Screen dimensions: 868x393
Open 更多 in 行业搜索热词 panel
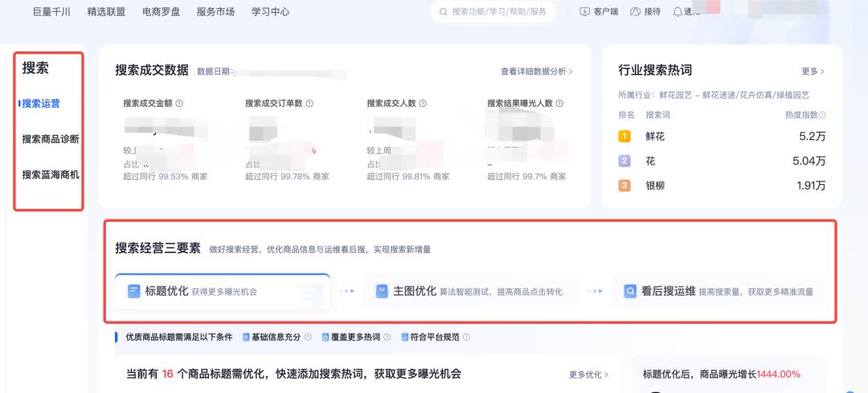pos(813,72)
